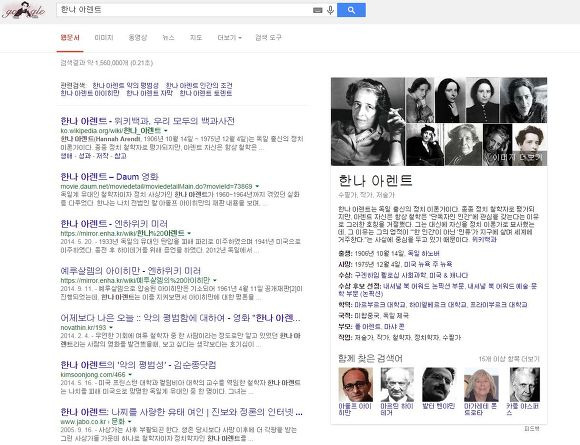This screenshot has height=445, width=580.
Task: Click 16개 이상 항목 더보기 link
Action: [x=509, y=359]
